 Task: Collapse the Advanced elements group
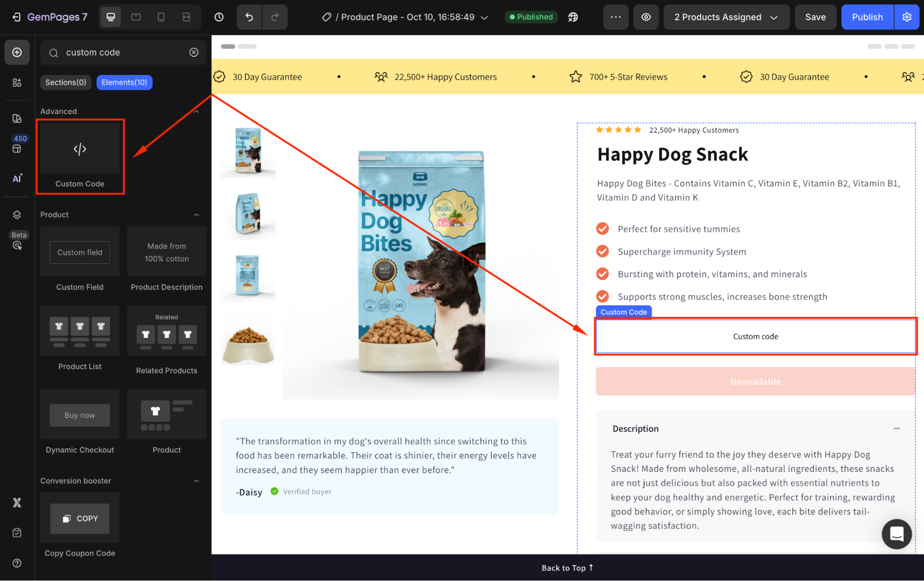(196, 111)
